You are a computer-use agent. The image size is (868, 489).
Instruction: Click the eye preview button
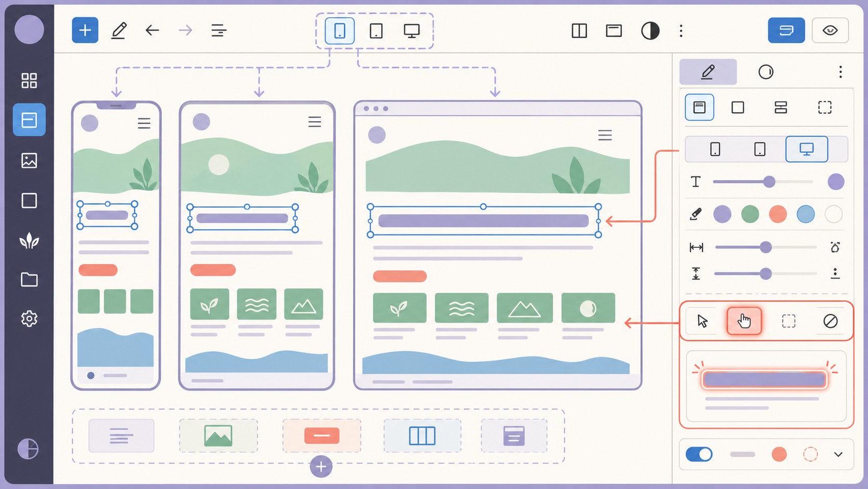point(830,30)
